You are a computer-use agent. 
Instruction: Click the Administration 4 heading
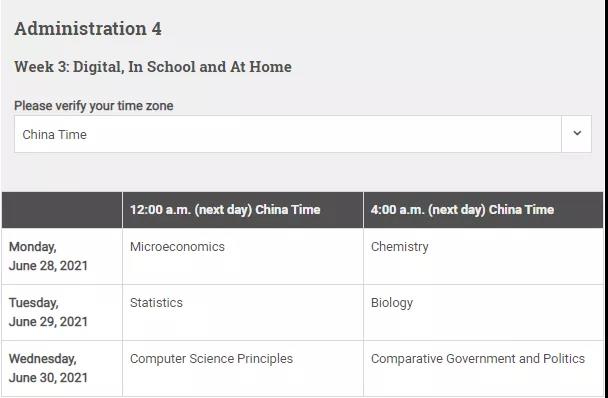[88, 29]
